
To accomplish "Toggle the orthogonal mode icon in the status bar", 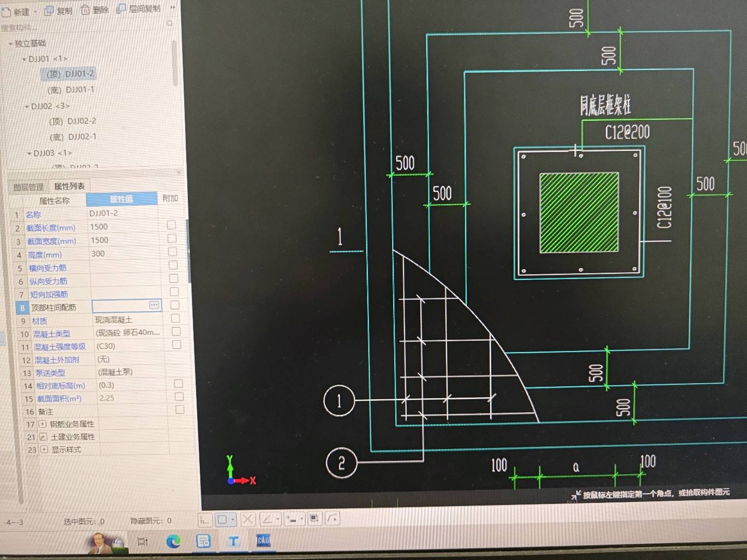I will coord(204,519).
